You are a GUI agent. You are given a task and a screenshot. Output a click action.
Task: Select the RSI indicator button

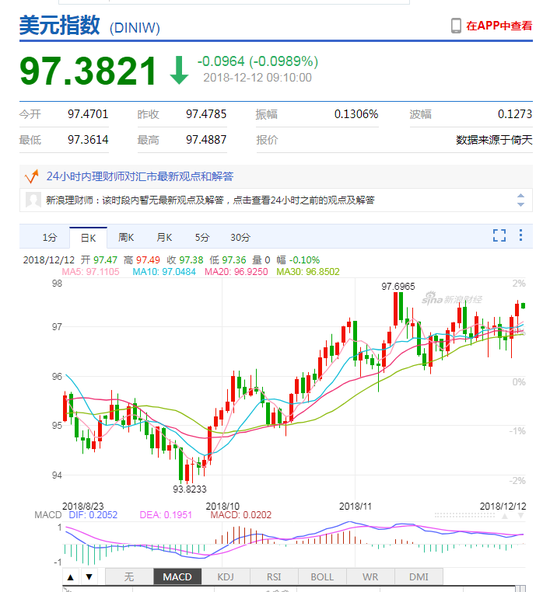[x=274, y=577]
